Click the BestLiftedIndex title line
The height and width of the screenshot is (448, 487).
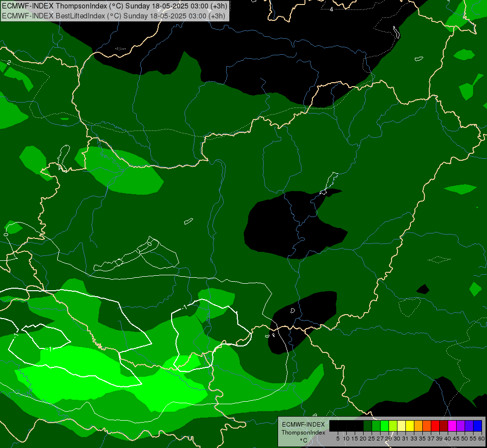pos(113,16)
